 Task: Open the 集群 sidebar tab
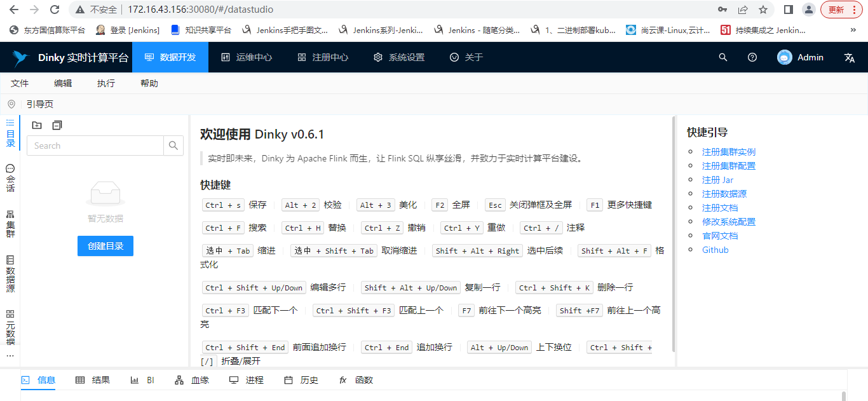coord(10,224)
